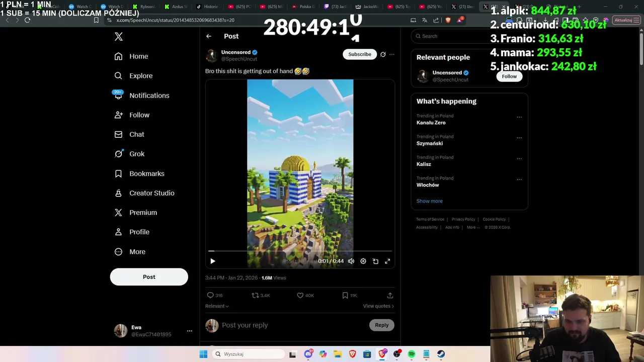Expand the Relevant replies sort dropdown

coord(217,306)
